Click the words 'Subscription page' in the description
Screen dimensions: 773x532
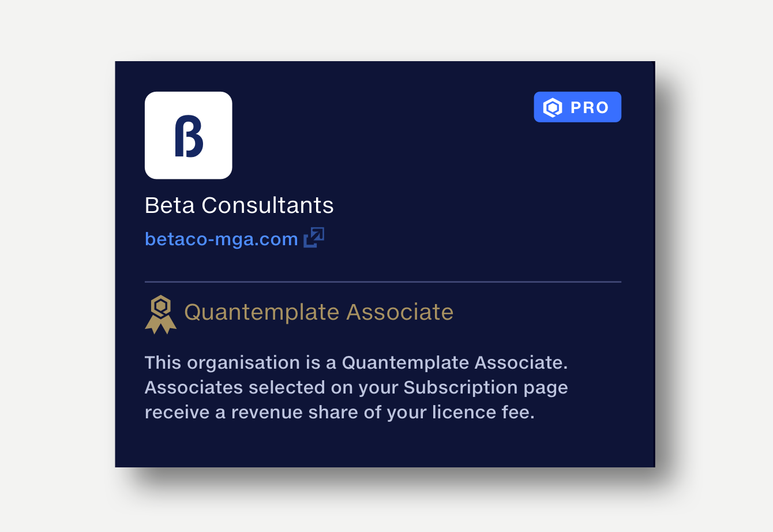coord(486,388)
